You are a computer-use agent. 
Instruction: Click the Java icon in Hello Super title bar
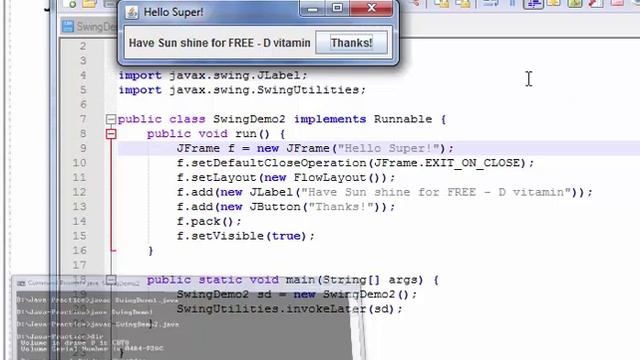pos(131,12)
